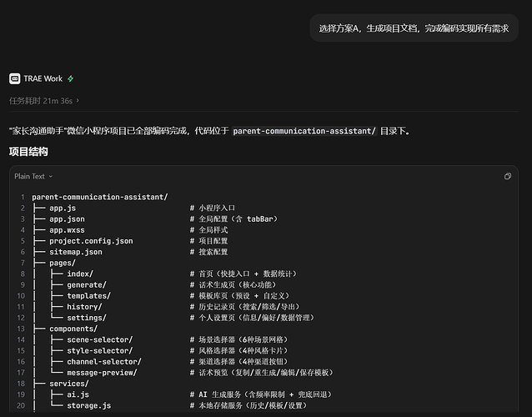The height and width of the screenshot is (417, 532).
Task: Click line number 10 in the gutter
Action: pyautogui.click(x=21, y=296)
